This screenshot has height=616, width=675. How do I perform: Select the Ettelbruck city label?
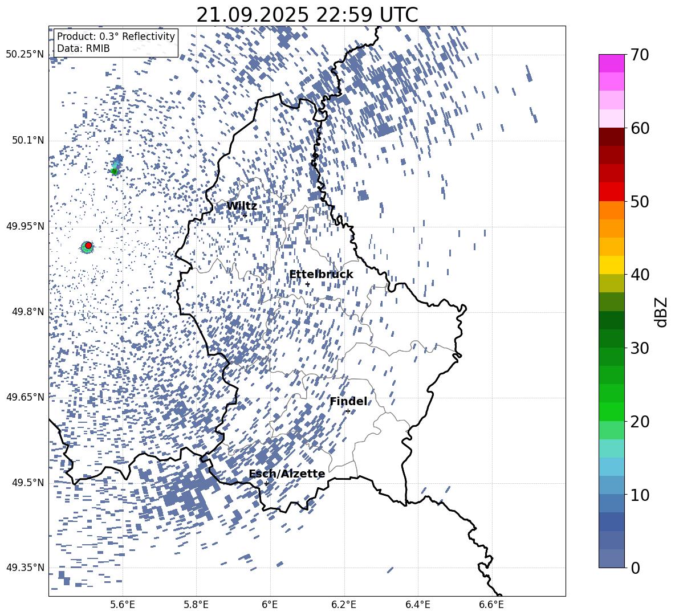pyautogui.click(x=321, y=275)
